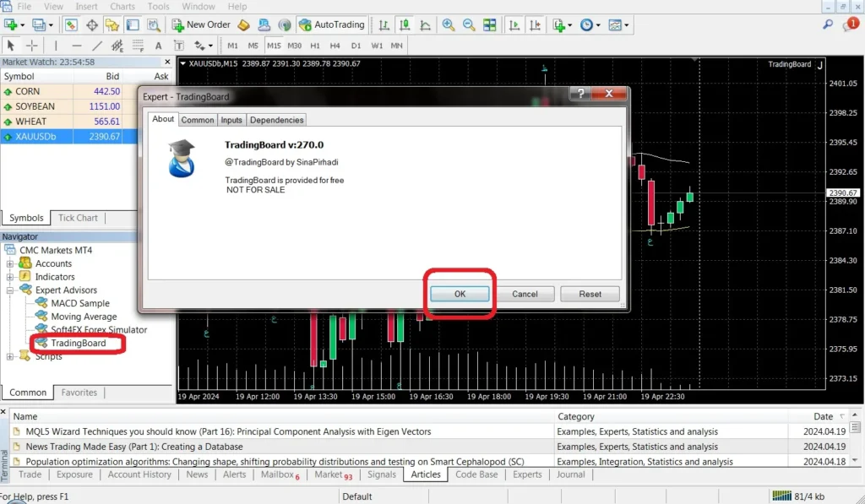Select the trendline drawing tool
This screenshot has height=504, width=865.
pos(97,46)
